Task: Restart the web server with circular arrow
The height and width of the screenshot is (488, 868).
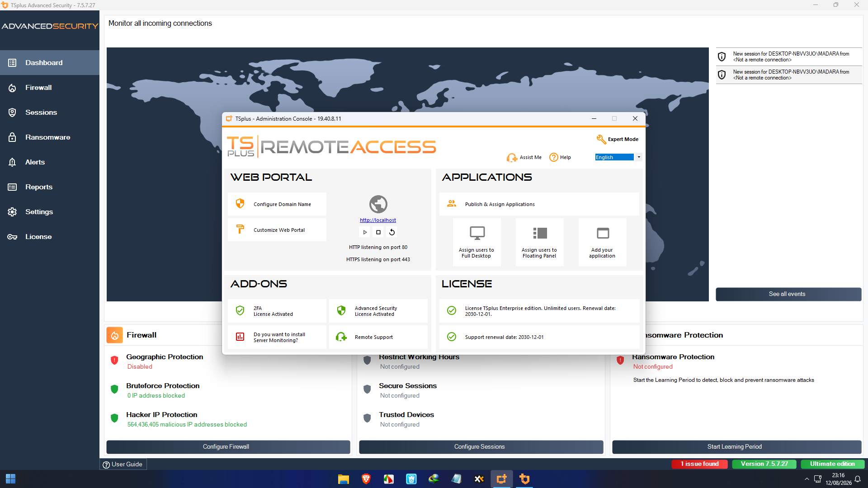Action: pyautogui.click(x=392, y=232)
